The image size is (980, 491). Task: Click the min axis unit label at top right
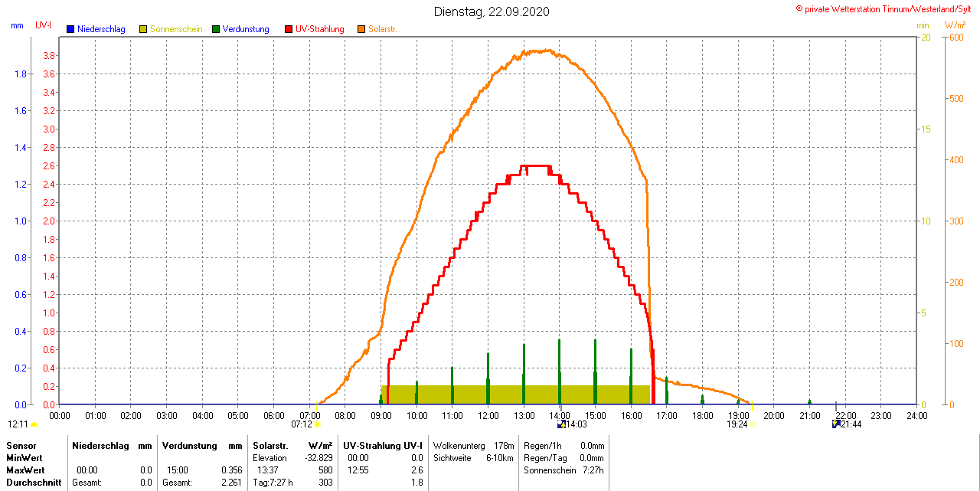pos(923,25)
